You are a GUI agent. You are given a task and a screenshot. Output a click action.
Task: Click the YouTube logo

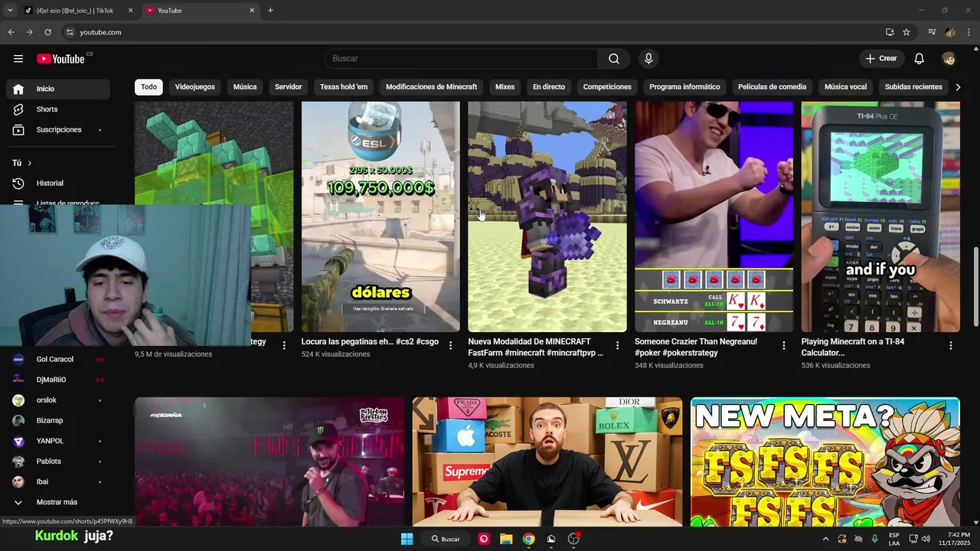60,59
